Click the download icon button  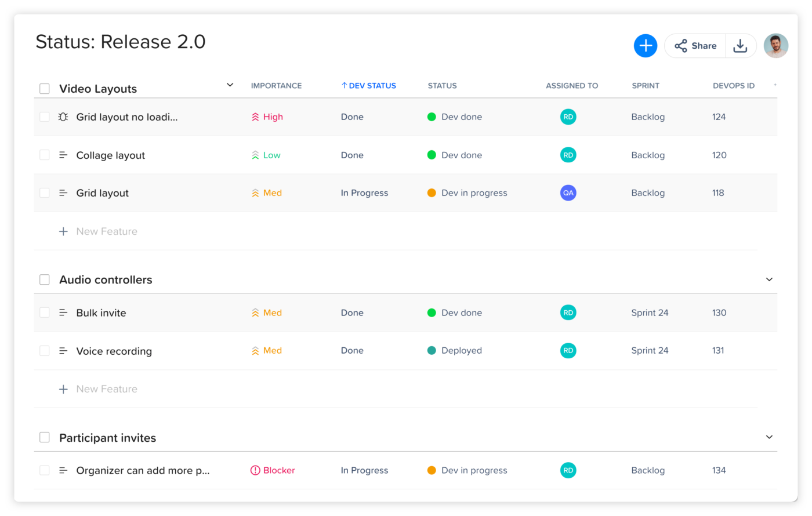coord(740,46)
